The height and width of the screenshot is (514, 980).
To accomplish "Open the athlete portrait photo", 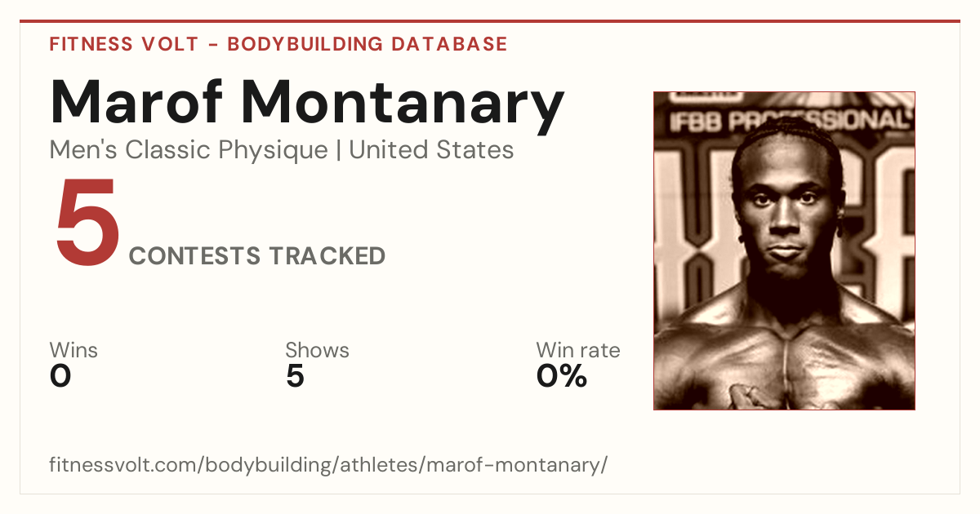I will pyautogui.click(x=784, y=250).
